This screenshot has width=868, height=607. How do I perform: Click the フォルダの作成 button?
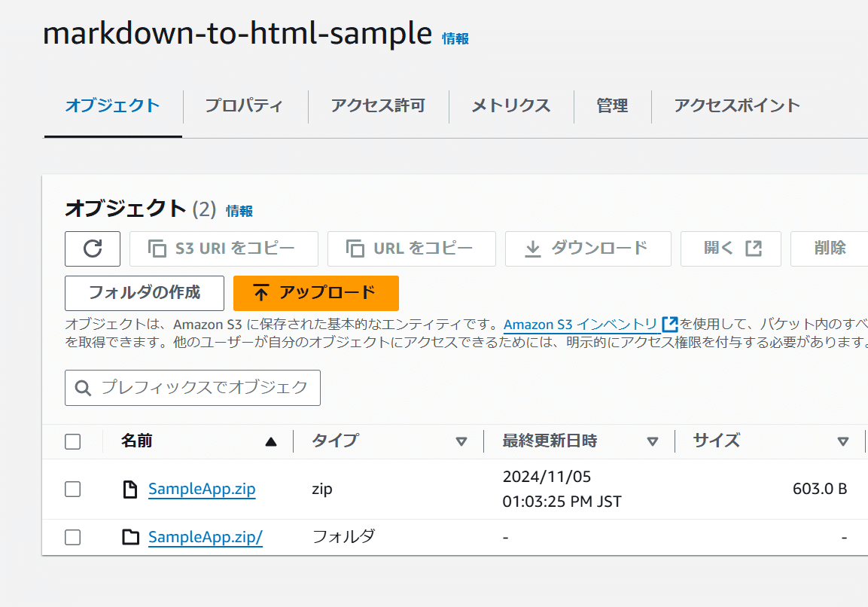tap(145, 293)
